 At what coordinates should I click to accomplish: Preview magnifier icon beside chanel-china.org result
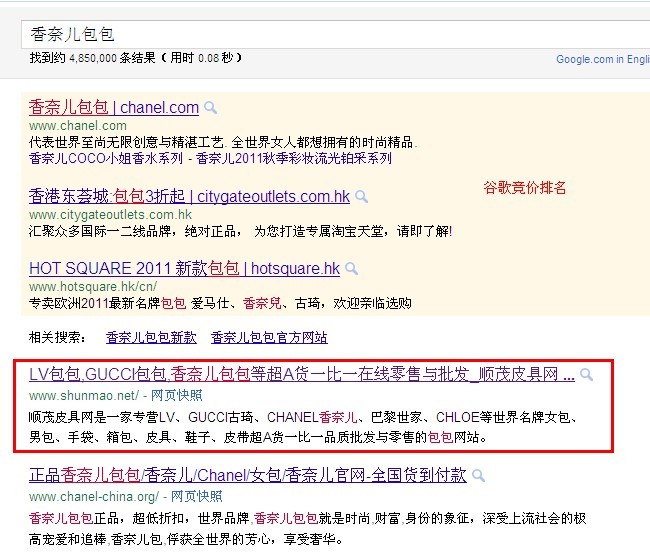coord(478,476)
